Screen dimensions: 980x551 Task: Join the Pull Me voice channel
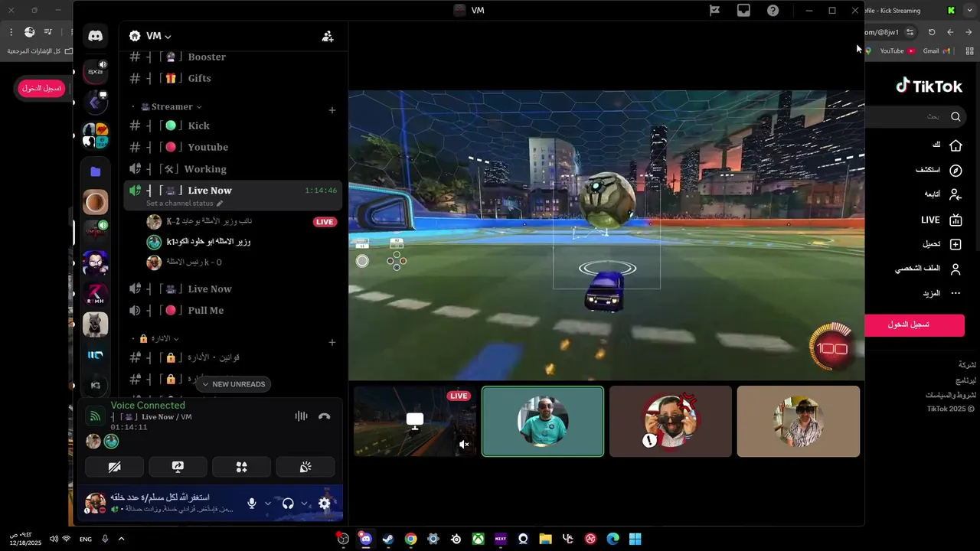point(233,310)
